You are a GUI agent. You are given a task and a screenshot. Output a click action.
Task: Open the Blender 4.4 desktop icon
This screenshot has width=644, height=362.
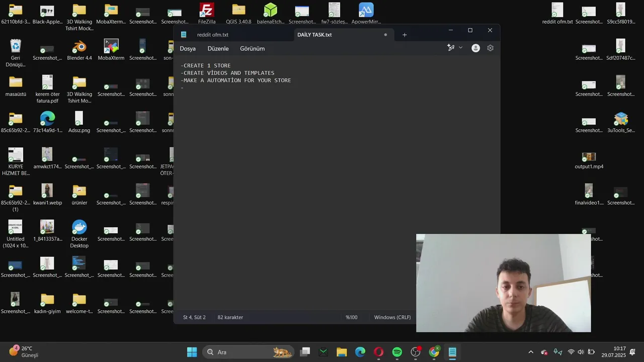[x=79, y=50]
